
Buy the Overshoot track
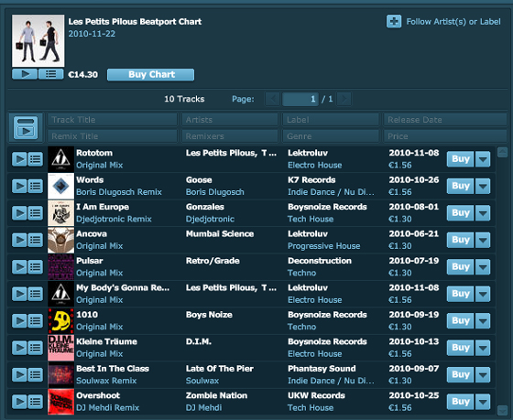click(x=460, y=402)
